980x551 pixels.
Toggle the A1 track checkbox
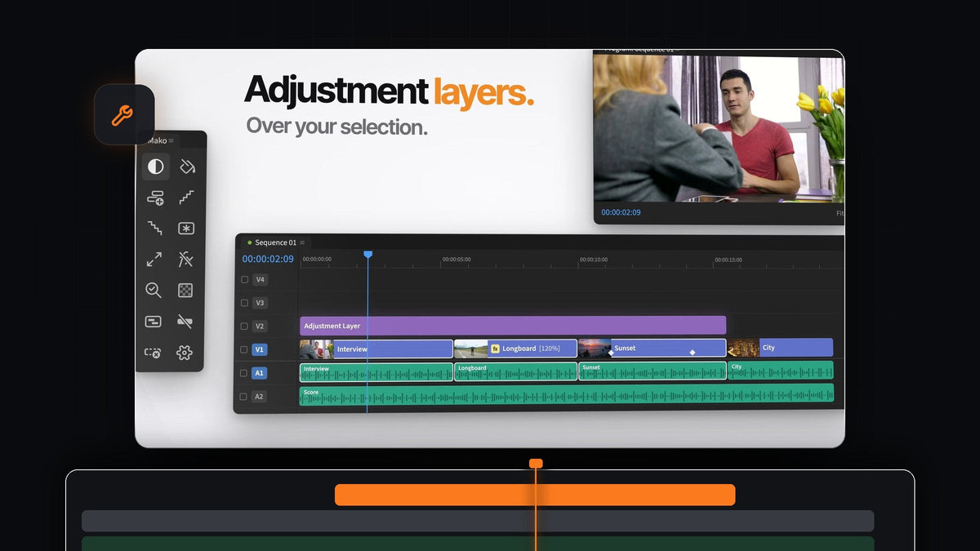243,373
